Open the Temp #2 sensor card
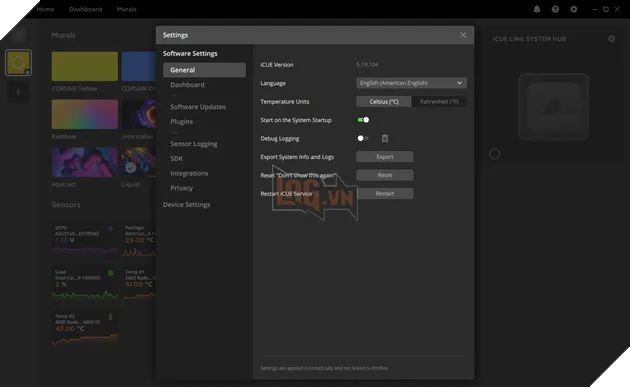This screenshot has width=630, height=387. coord(85,328)
